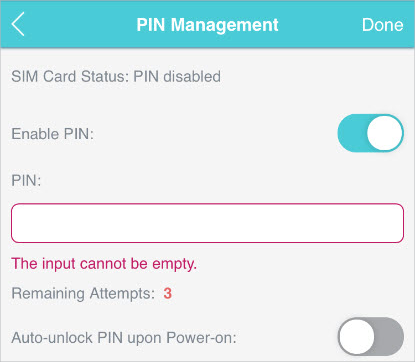Click the white knob of Auto-unlock switch
This screenshot has width=415, height=362.
tap(357, 337)
